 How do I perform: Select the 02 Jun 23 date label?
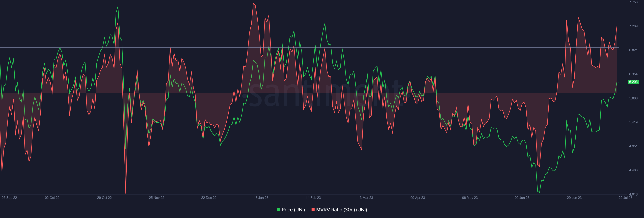522,198
